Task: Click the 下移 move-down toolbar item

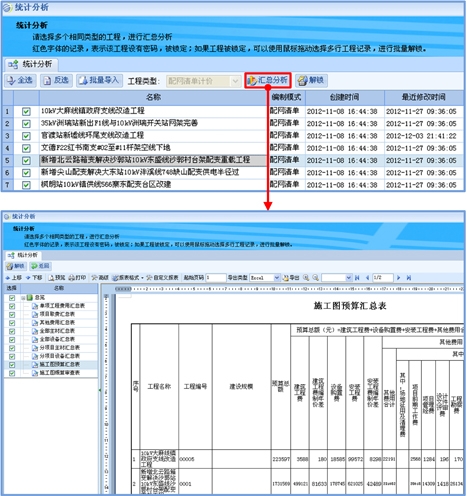Action: (x=34, y=278)
